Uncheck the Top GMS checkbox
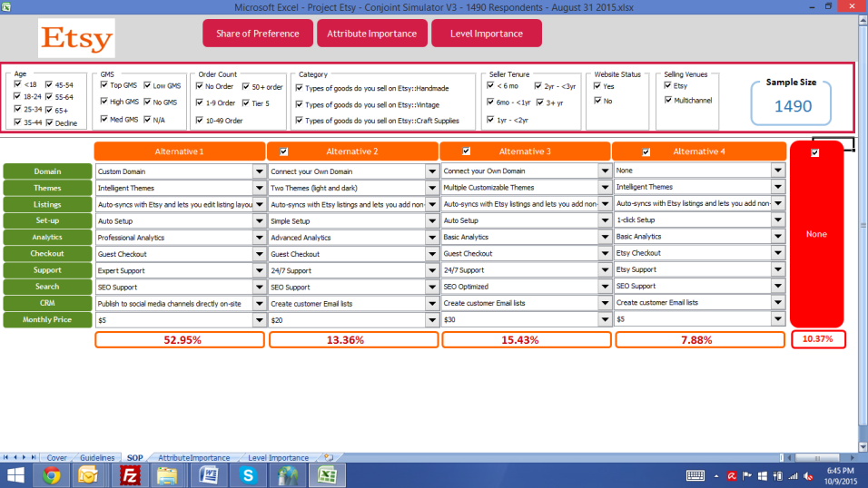The height and width of the screenshot is (488, 868). pyautogui.click(x=104, y=85)
